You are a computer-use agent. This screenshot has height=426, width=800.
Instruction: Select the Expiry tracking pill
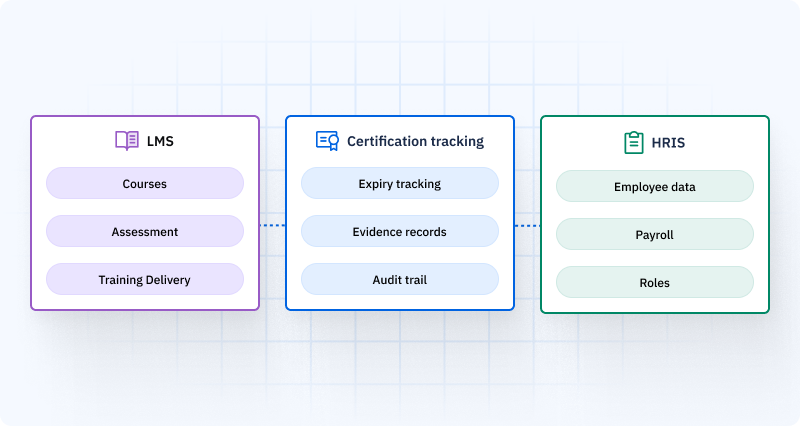pyautogui.click(x=400, y=184)
